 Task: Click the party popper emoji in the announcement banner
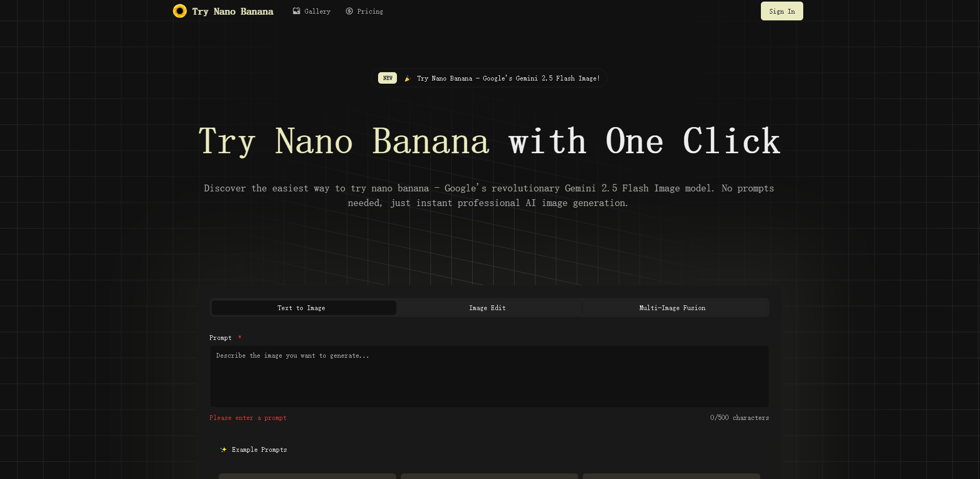[408, 77]
